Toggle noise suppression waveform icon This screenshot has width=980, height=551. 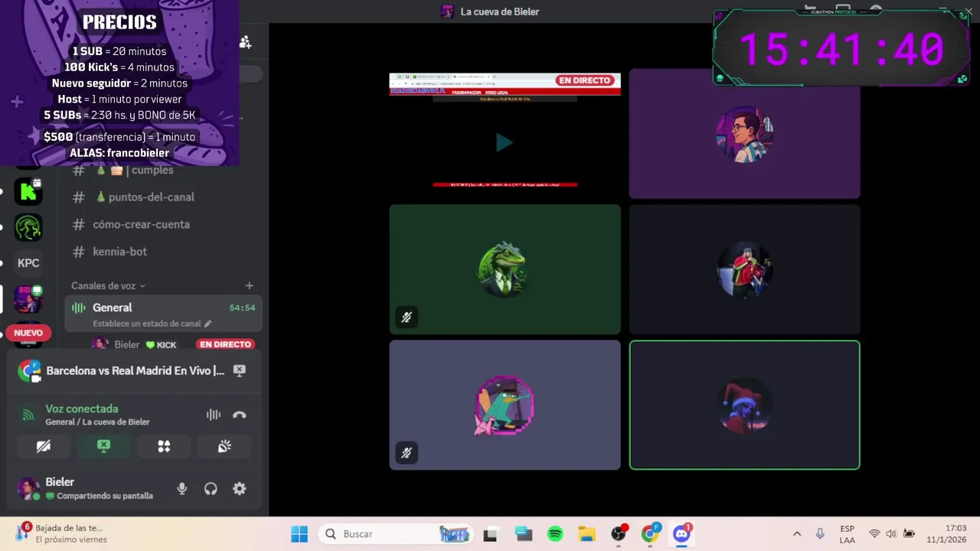click(214, 415)
